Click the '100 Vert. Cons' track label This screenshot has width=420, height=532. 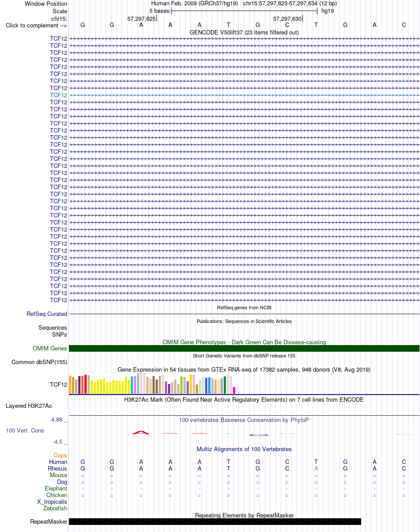(x=25, y=430)
